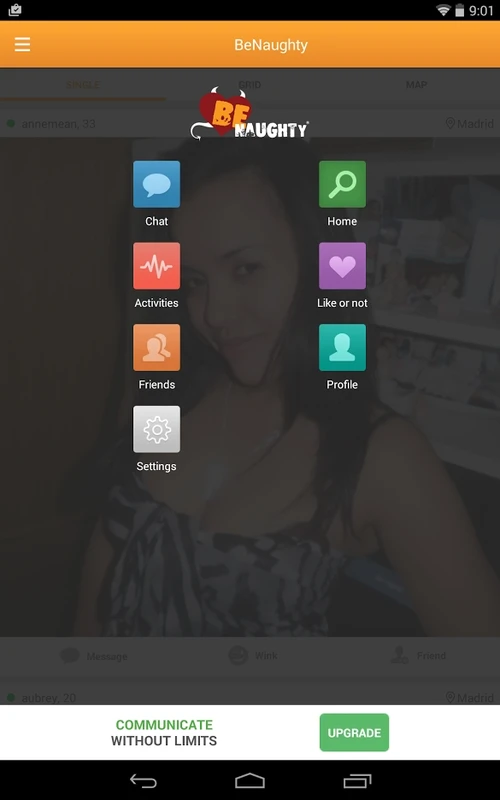Click the green UPGRADE button

pos(354,733)
